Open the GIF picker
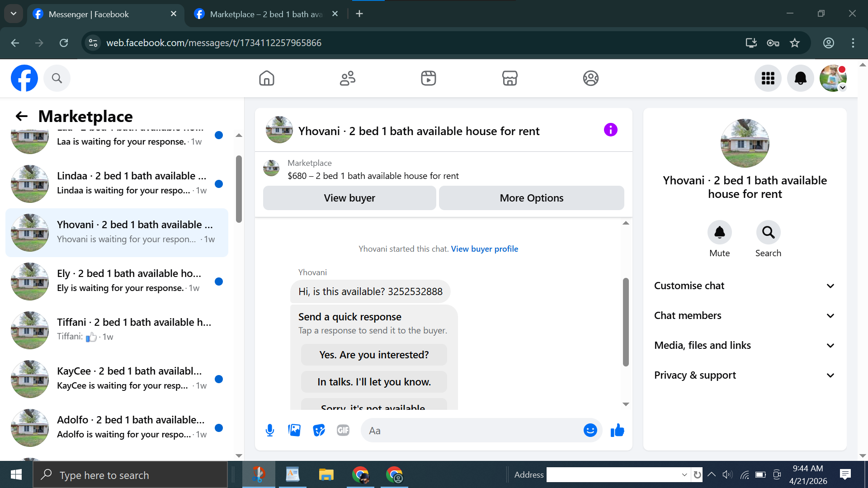Image resolution: width=868 pixels, height=488 pixels. (x=343, y=431)
